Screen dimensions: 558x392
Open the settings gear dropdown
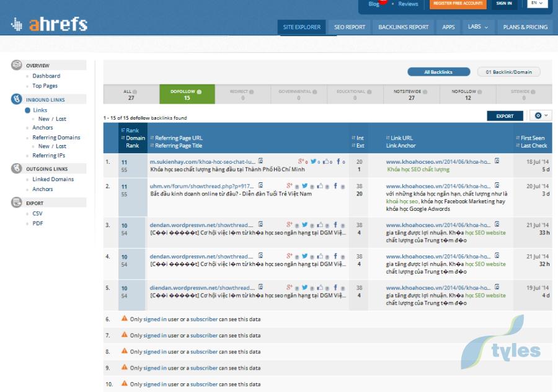tap(541, 116)
